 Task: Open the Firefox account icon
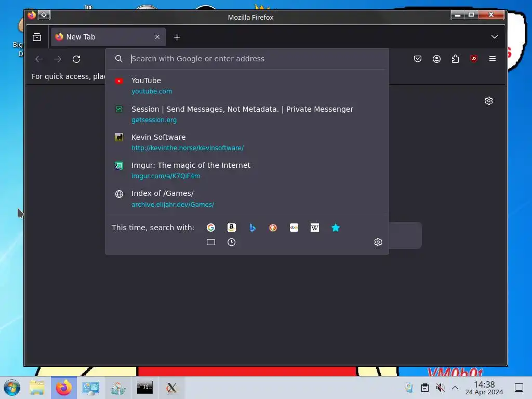pyautogui.click(x=436, y=59)
